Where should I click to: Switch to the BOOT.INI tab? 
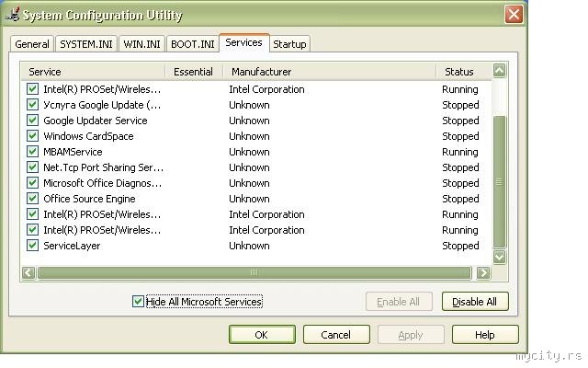click(x=192, y=44)
